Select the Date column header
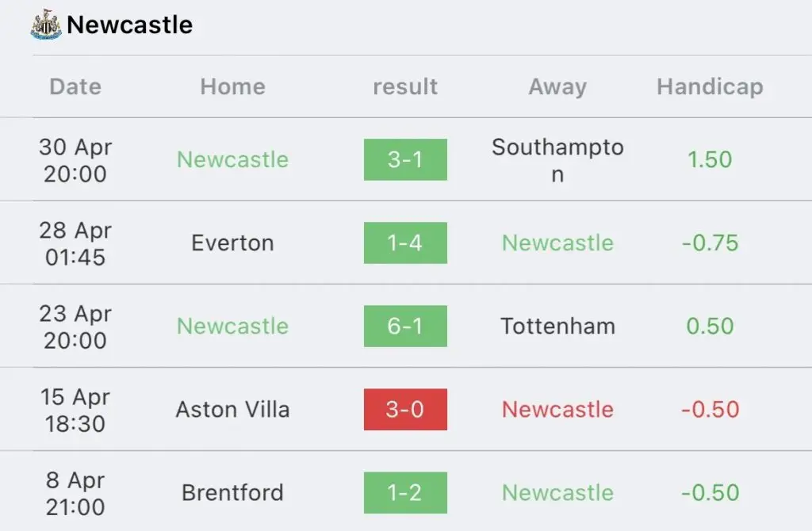This screenshot has width=812, height=531. tap(75, 86)
